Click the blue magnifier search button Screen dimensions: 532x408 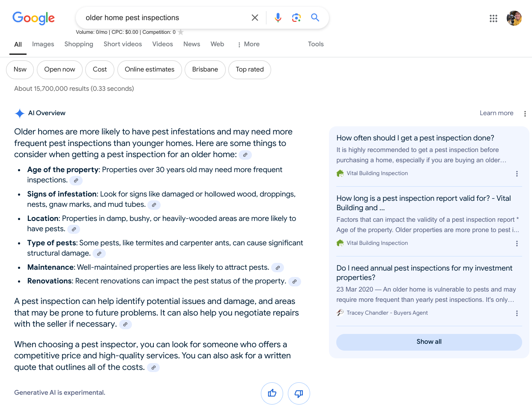pyautogui.click(x=315, y=18)
